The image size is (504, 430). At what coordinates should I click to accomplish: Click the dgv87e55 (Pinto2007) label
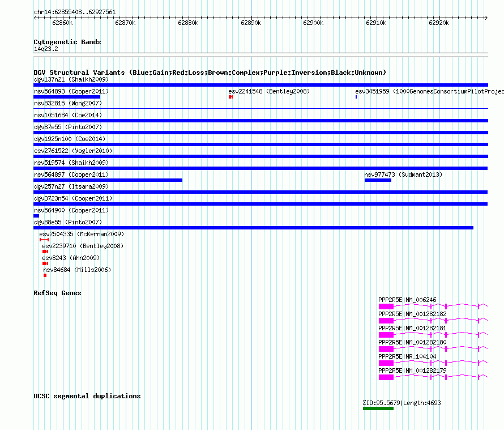[68, 127]
